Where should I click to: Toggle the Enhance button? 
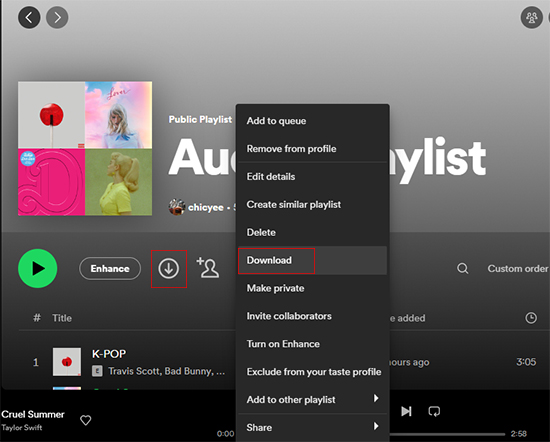(x=110, y=268)
